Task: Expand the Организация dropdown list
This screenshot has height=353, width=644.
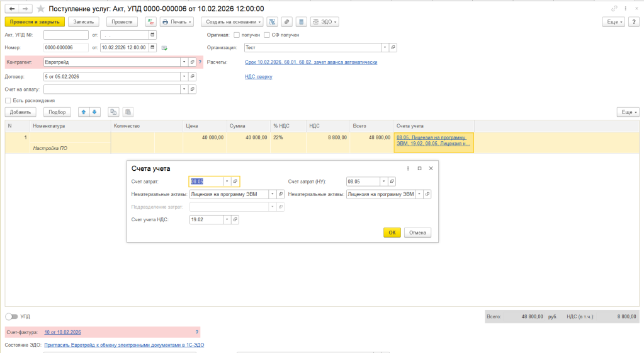Action: pyautogui.click(x=385, y=47)
